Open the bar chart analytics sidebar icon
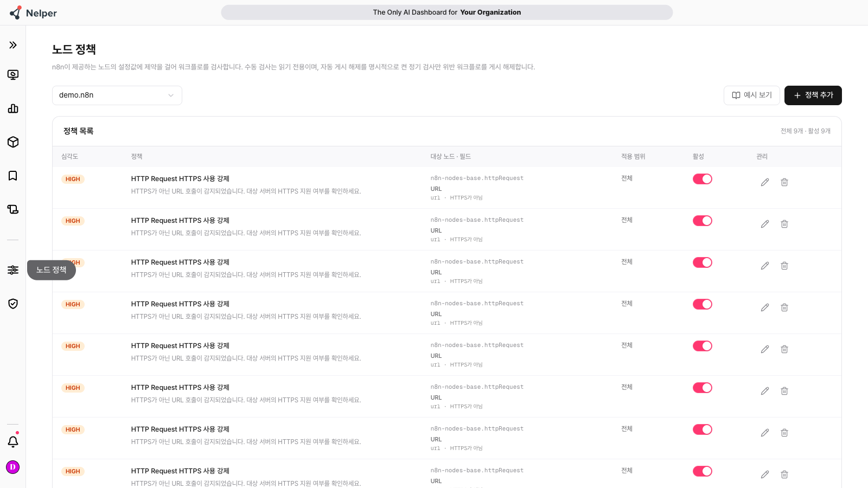Viewport: 868px width, 488px height. 13,108
